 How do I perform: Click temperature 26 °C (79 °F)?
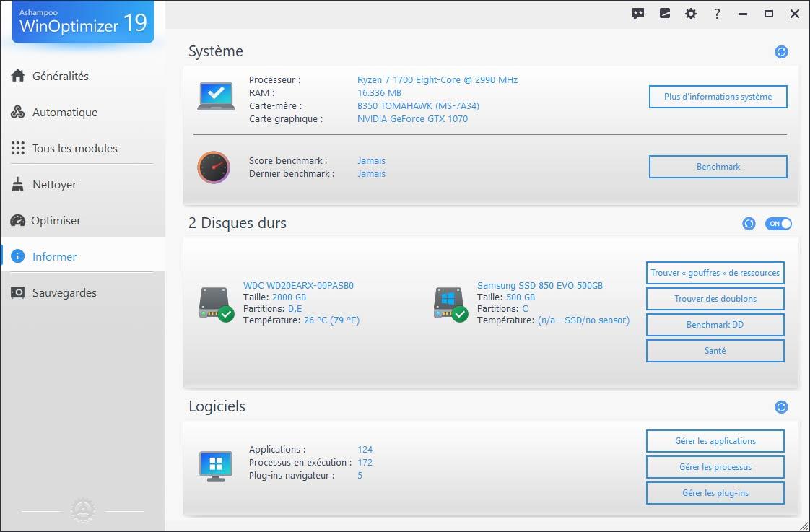(331, 320)
